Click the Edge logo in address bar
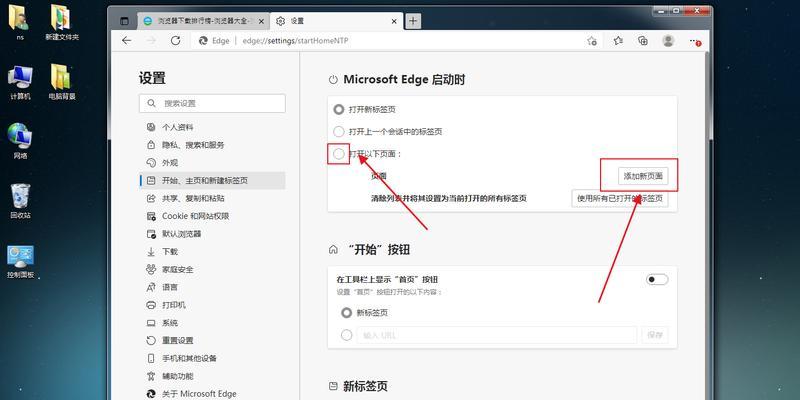This screenshot has width=800, height=400. tap(203, 41)
